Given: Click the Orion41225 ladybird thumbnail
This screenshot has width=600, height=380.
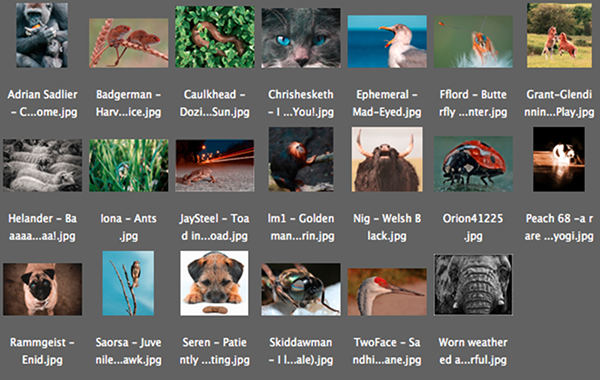Looking at the screenshot, I should (473, 164).
